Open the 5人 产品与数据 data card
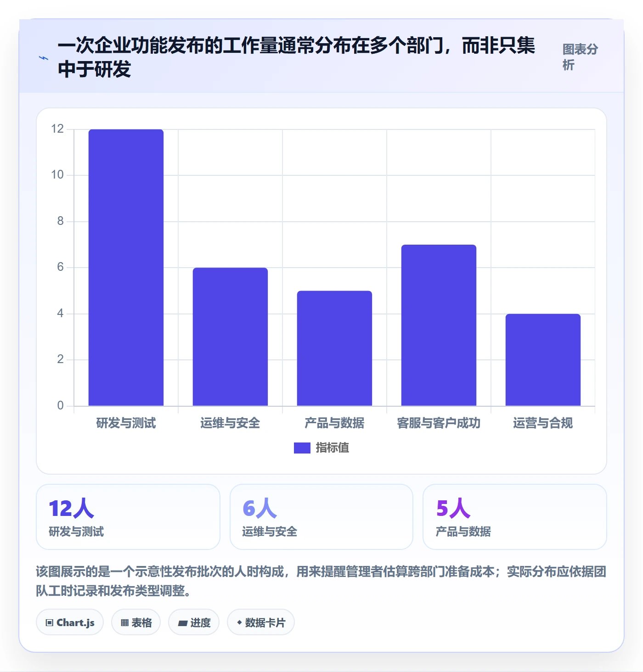The height and width of the screenshot is (672, 643). pyautogui.click(x=515, y=517)
